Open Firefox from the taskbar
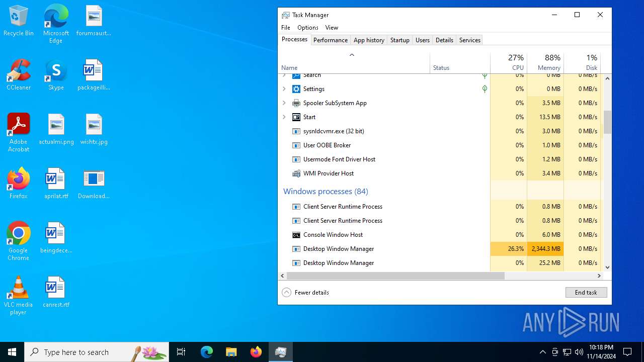Screen dimensions: 644x362 click(256, 352)
